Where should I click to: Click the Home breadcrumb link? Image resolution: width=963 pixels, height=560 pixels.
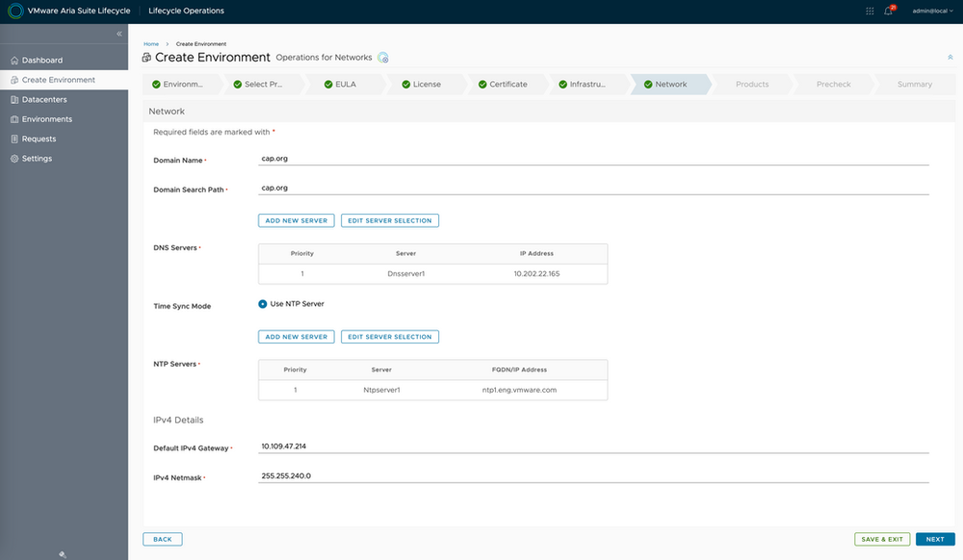tap(151, 44)
